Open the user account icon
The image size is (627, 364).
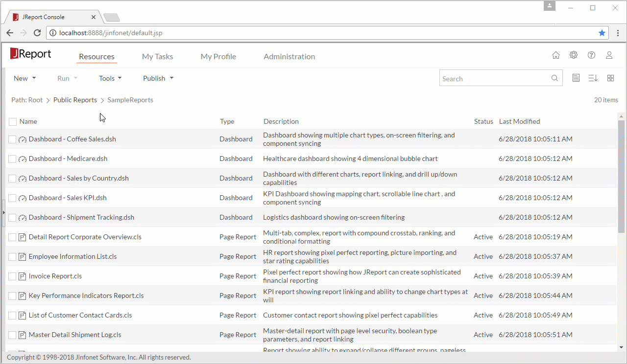[x=609, y=55]
